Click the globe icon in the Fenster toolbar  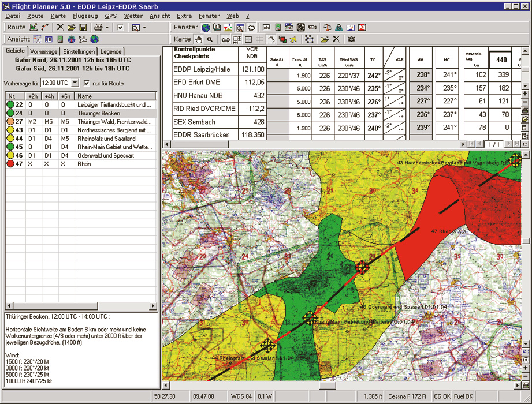point(206,28)
